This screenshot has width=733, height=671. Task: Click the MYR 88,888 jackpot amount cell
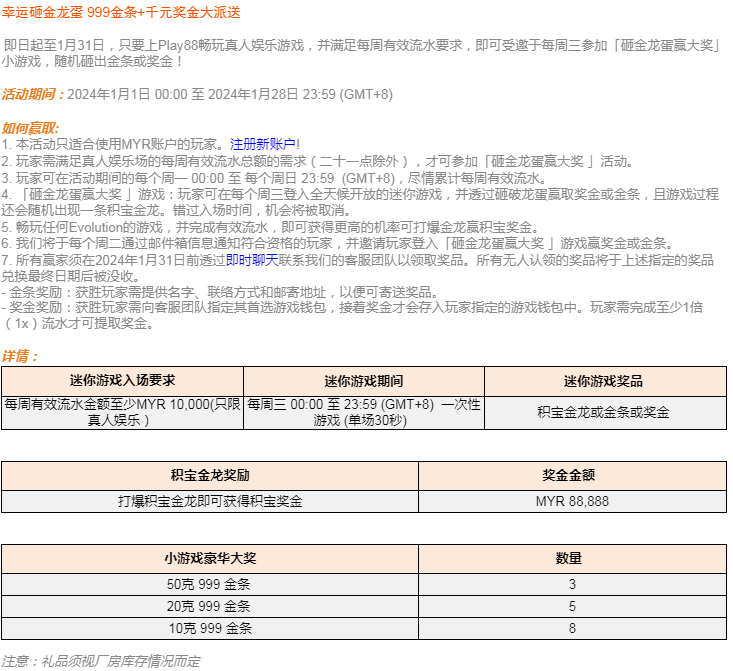(x=572, y=501)
